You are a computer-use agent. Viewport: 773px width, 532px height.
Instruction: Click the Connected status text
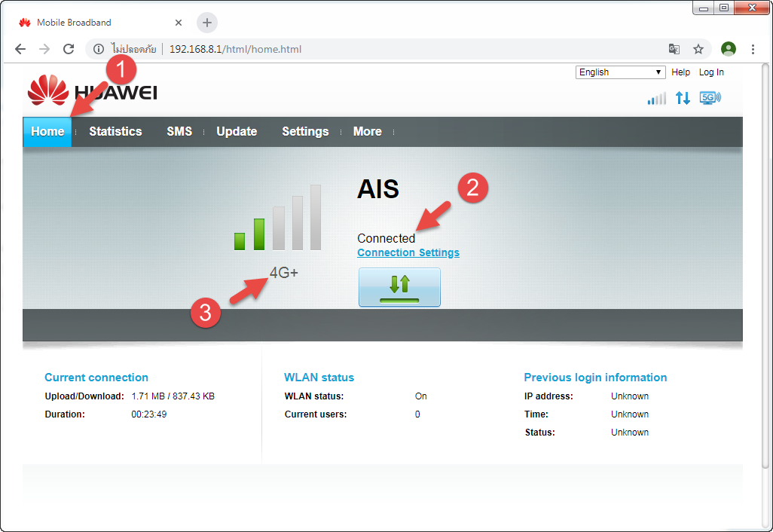pyautogui.click(x=386, y=238)
